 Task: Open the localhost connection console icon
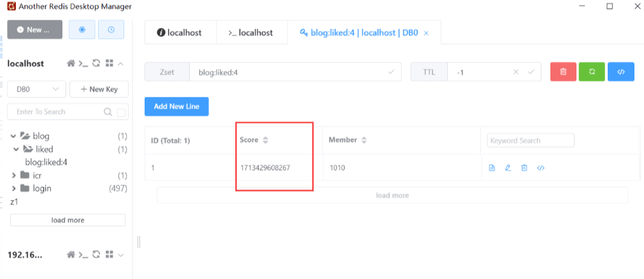point(83,64)
